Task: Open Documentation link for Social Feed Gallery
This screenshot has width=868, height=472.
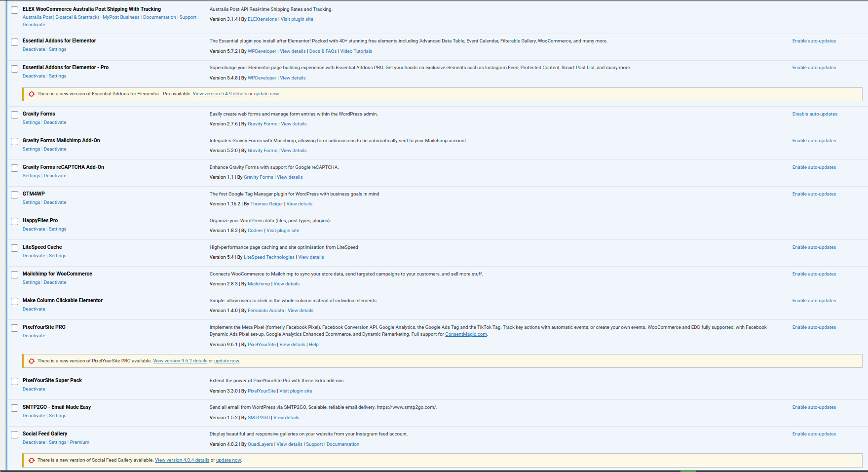Action: [x=342, y=444]
